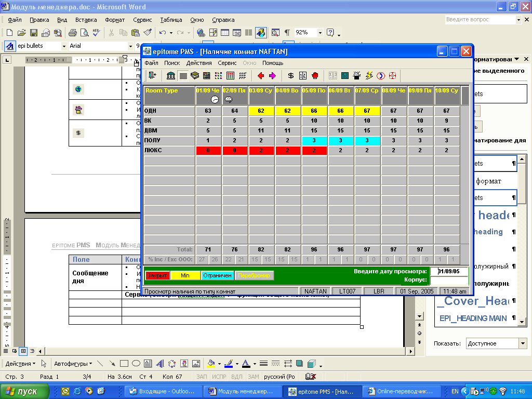The image size is (532, 399).
Task: Click the numbered 1-2 page icon
Action: pyautogui.click(x=303, y=76)
